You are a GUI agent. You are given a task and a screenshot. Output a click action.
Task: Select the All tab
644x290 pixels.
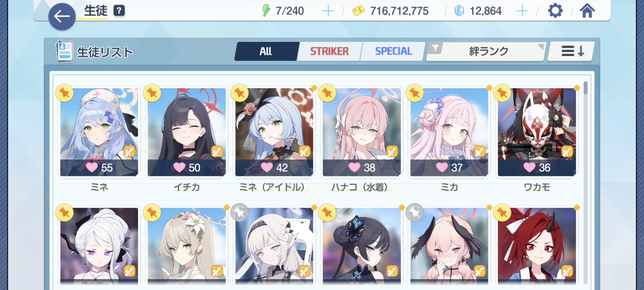coord(266,51)
